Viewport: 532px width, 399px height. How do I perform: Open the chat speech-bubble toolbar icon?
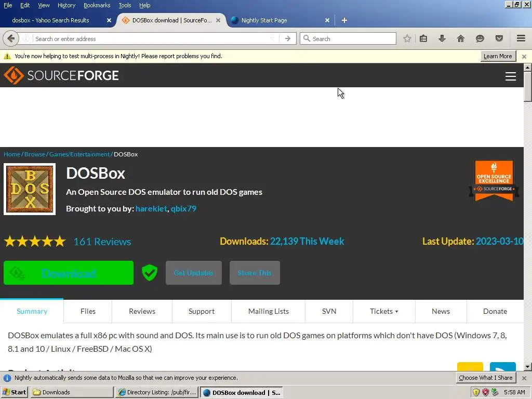pyautogui.click(x=480, y=38)
